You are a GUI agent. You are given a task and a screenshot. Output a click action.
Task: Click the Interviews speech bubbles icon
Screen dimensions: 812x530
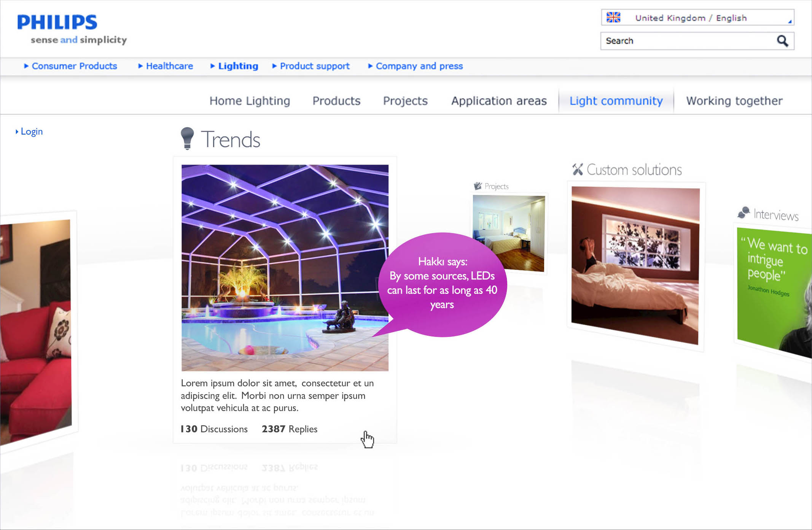coord(744,213)
